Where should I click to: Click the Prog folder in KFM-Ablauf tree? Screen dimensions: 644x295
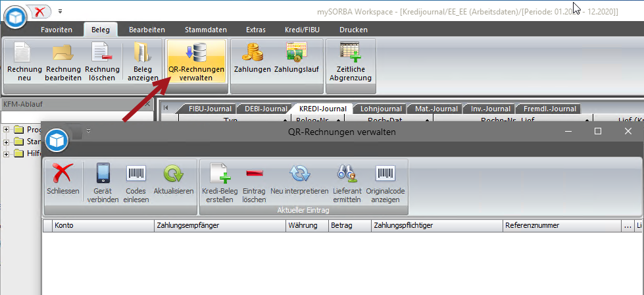pos(27,130)
